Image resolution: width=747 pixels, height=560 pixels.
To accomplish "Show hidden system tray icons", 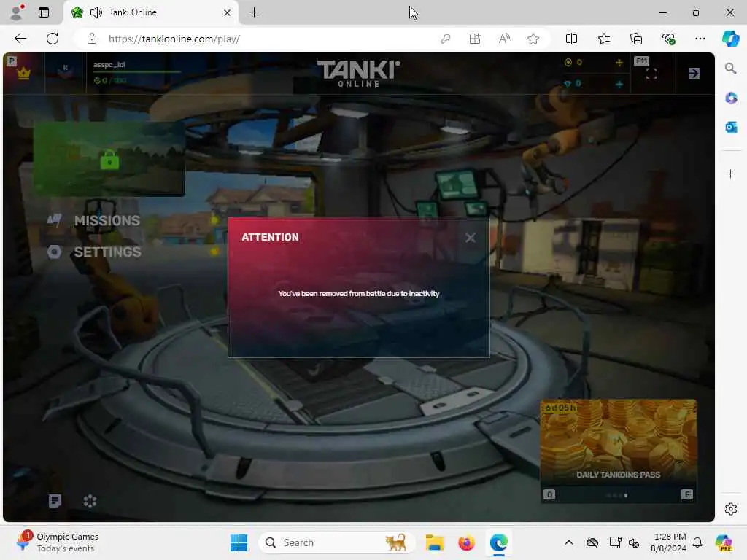I will tap(569, 542).
